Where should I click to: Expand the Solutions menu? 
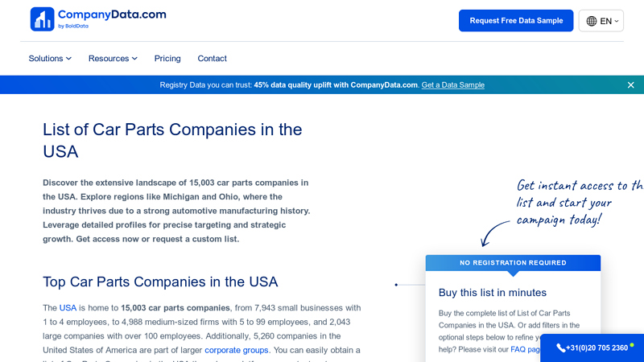(x=50, y=58)
